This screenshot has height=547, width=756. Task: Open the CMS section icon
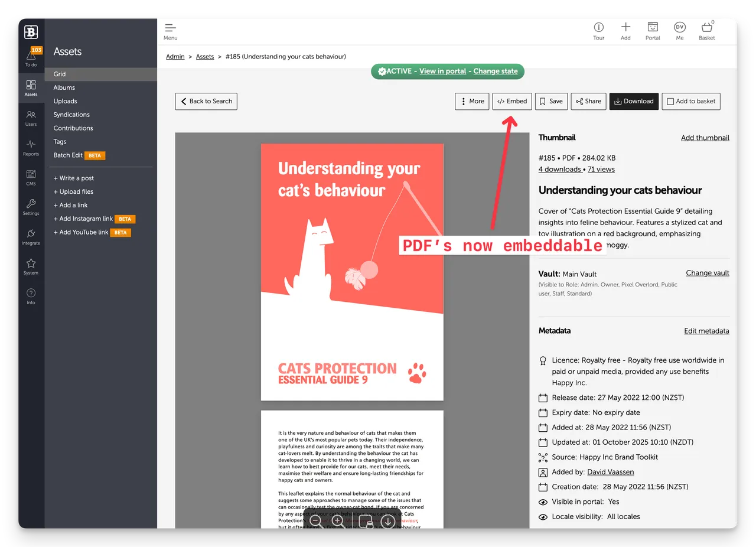coord(31,177)
